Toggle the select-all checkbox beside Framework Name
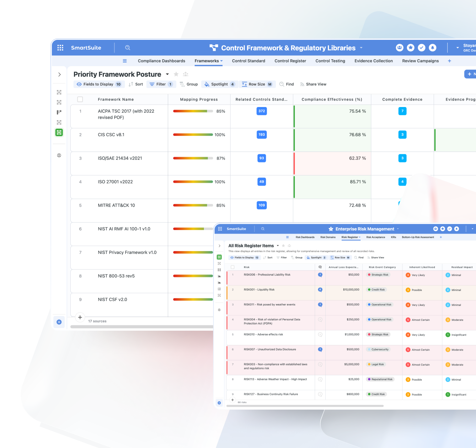This screenshot has height=448, width=476. [80, 100]
